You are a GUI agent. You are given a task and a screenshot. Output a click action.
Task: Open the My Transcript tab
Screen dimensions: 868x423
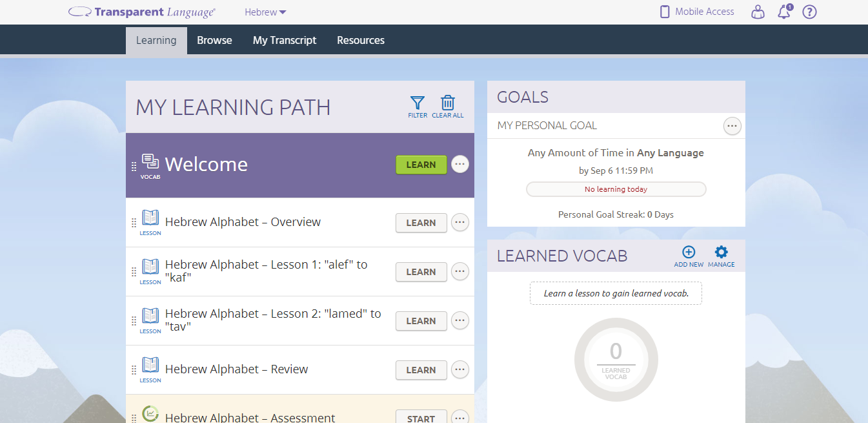tap(285, 40)
